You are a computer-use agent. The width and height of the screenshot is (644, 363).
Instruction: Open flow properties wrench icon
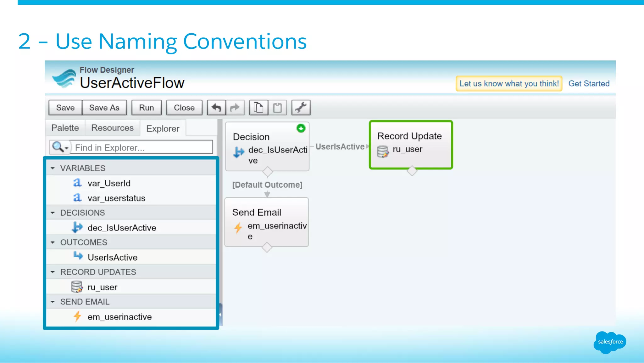(301, 108)
